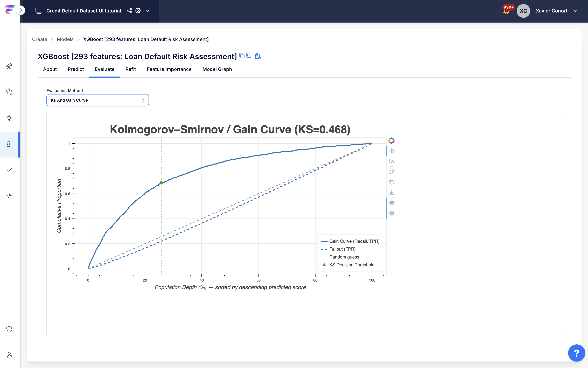The height and width of the screenshot is (368, 588).
Task: Switch to the Feature Importance tab
Action: [169, 69]
